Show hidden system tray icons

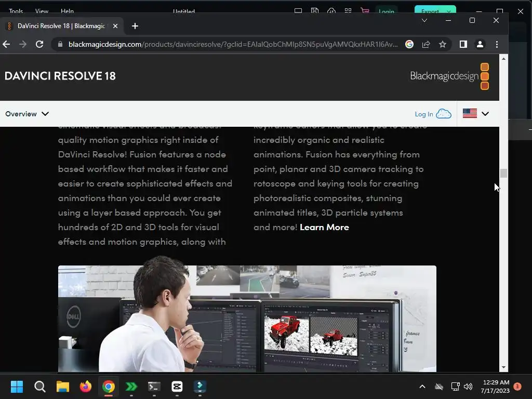pos(422,387)
